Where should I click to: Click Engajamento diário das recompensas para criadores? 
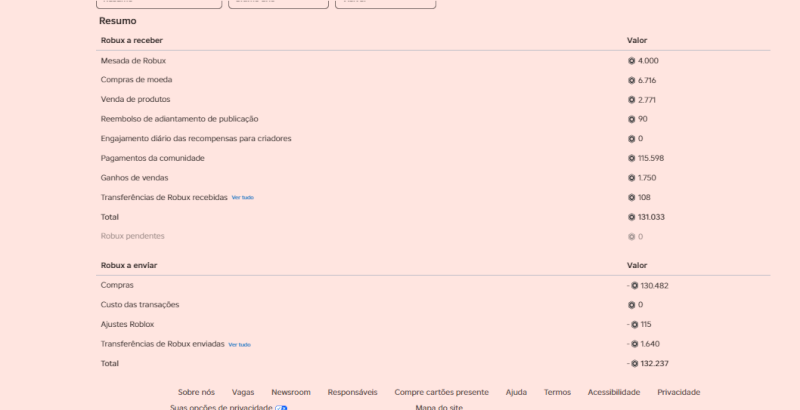[x=196, y=139]
